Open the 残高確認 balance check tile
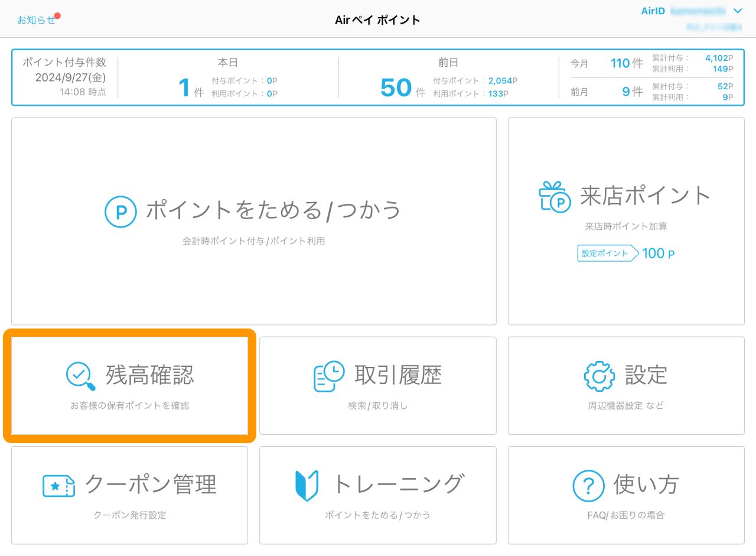This screenshot has width=756, height=556. point(130,385)
